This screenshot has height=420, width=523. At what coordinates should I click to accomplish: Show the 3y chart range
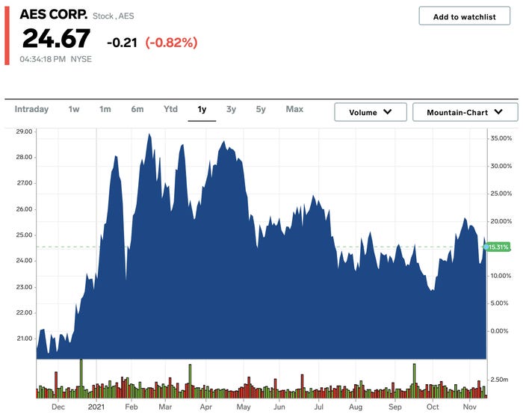231,109
